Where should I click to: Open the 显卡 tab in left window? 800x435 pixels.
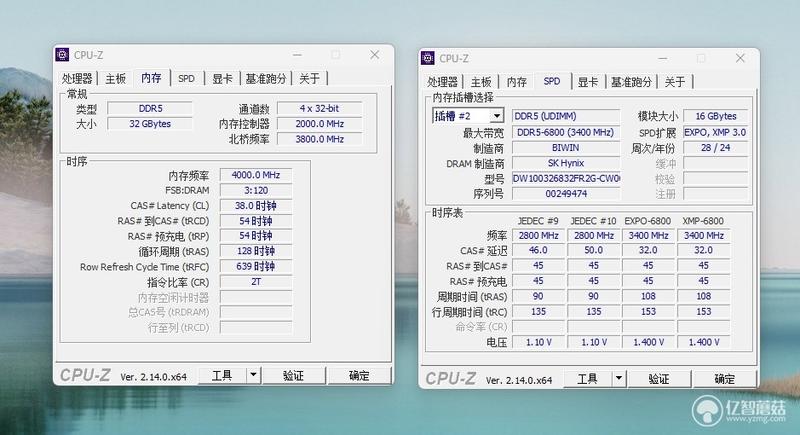pos(222,79)
